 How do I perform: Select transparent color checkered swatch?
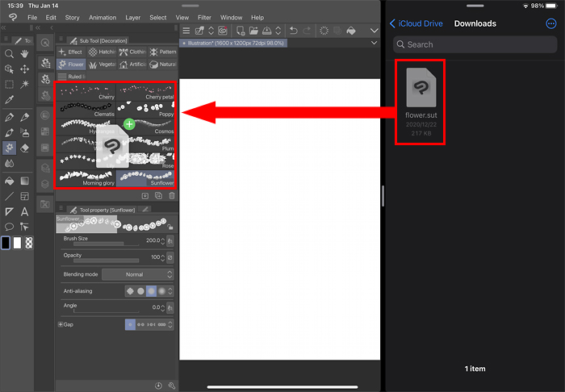(x=29, y=243)
